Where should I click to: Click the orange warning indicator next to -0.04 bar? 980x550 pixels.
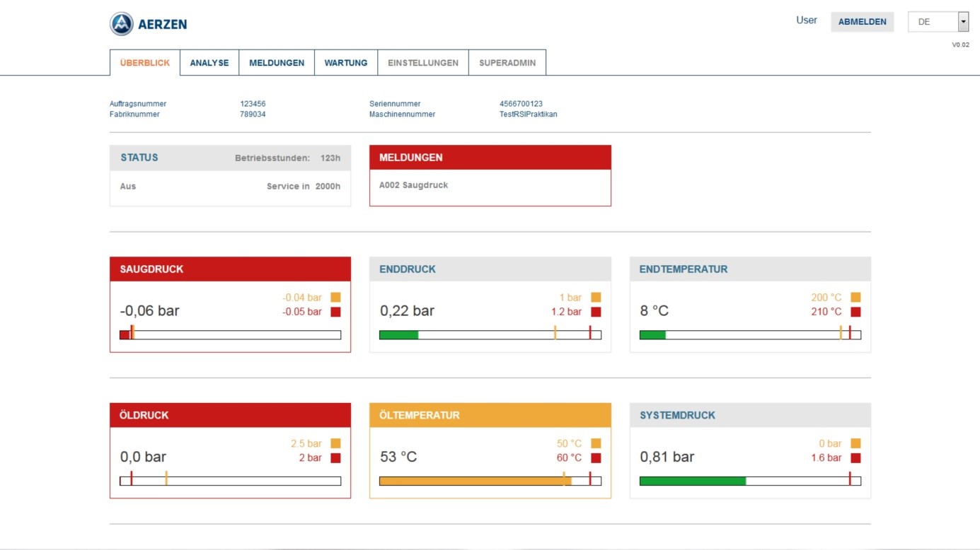[x=336, y=297]
